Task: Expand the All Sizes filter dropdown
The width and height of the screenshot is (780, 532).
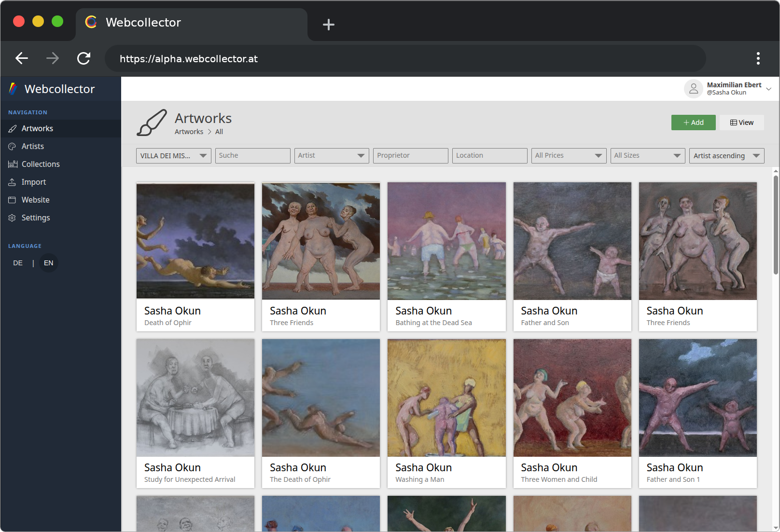Action: [647, 156]
